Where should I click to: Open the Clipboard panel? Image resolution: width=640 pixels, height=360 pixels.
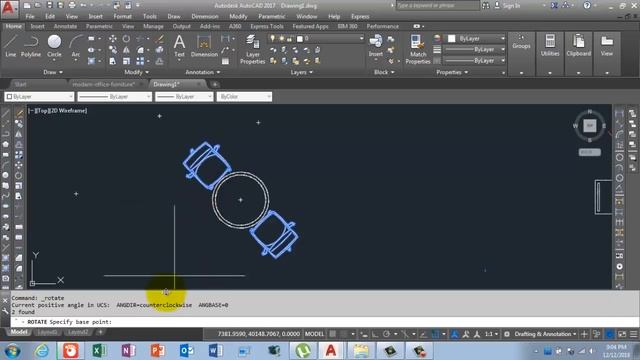(x=578, y=46)
